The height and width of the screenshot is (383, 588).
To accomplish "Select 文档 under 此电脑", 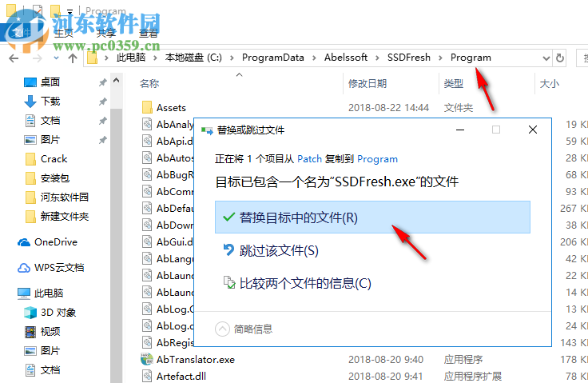I will [x=50, y=370].
